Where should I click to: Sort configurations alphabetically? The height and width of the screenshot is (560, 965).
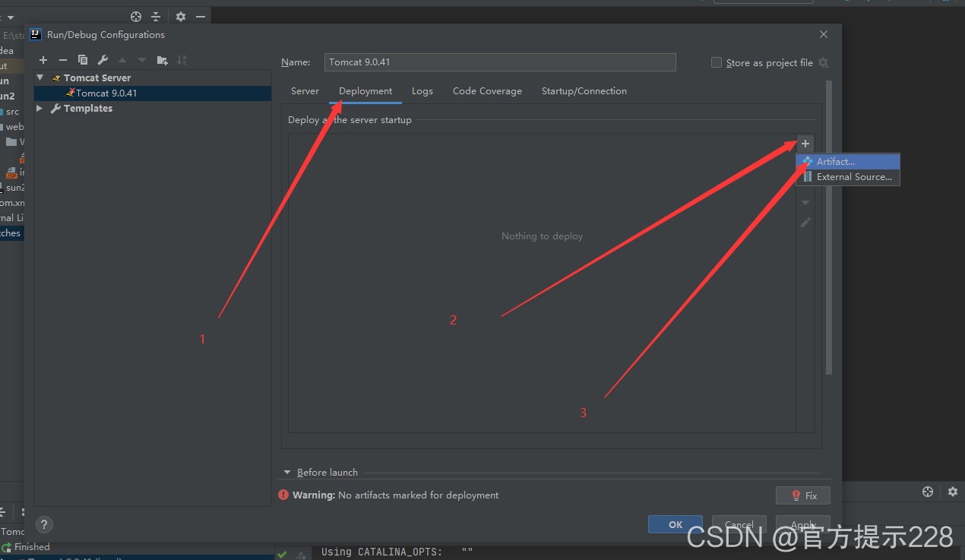[x=182, y=60]
